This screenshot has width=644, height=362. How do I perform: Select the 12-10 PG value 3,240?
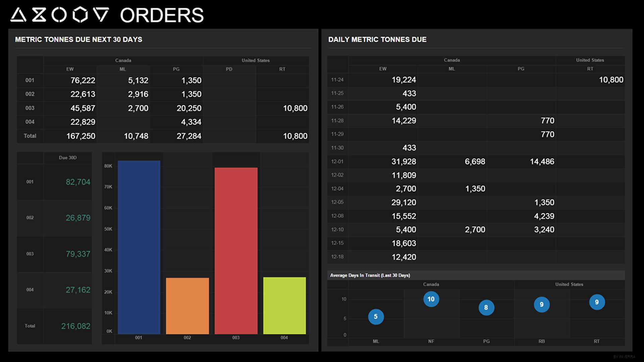click(544, 230)
